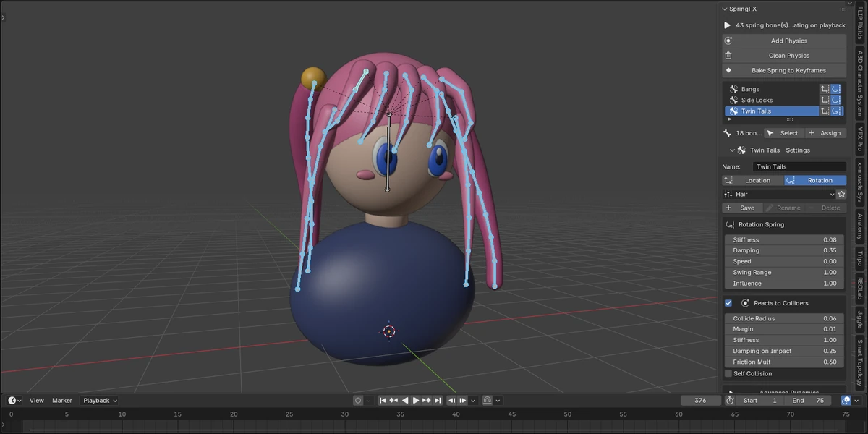Open the playback sync dropdown arrow
The width and height of the screenshot is (868, 434).
498,400
